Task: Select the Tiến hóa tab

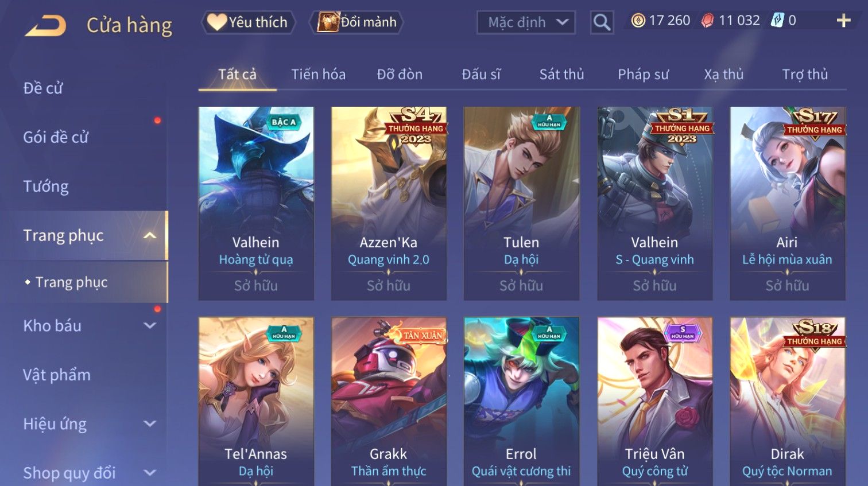Action: 318,74
